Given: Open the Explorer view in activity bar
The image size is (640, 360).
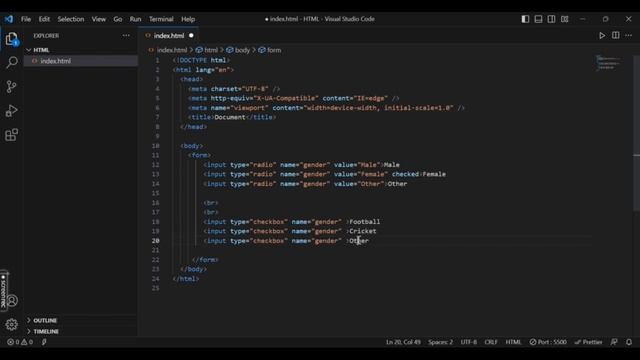Looking at the screenshot, I should 12,39.
